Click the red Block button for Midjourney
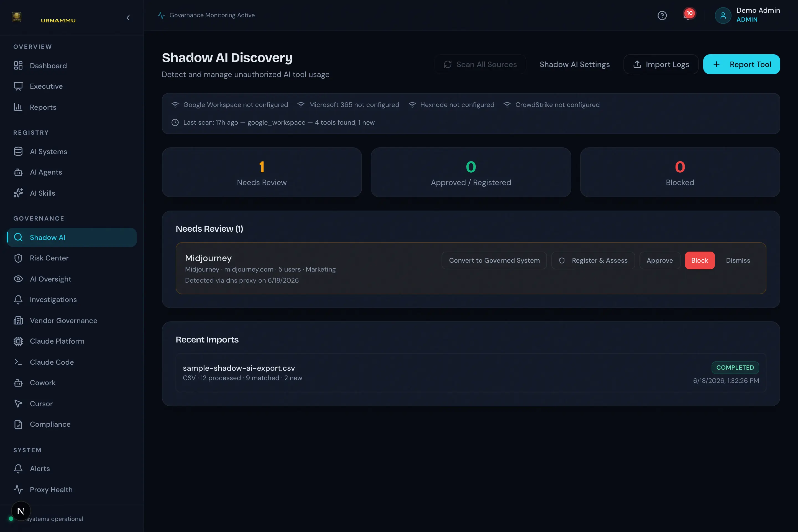The width and height of the screenshot is (798, 532). (x=700, y=260)
